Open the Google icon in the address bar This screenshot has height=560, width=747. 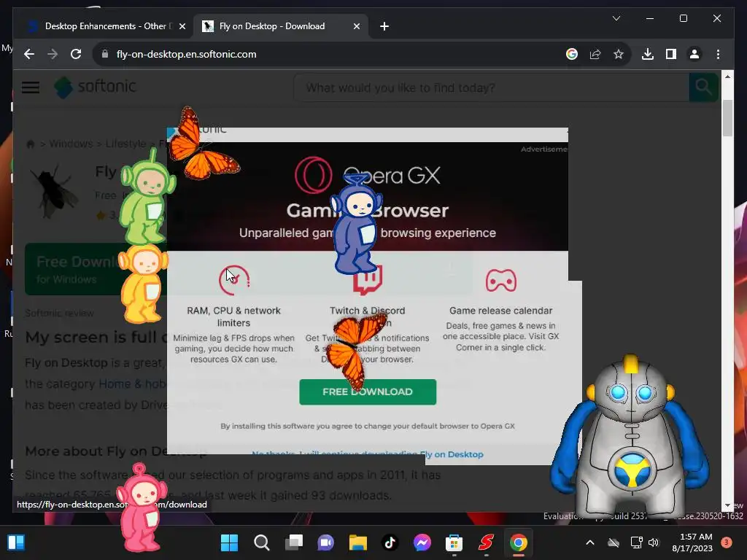click(572, 54)
